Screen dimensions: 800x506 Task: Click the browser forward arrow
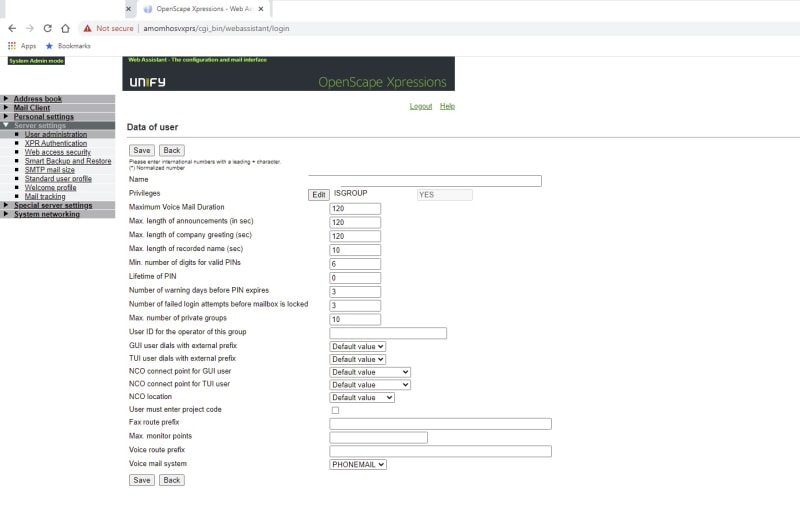point(30,29)
